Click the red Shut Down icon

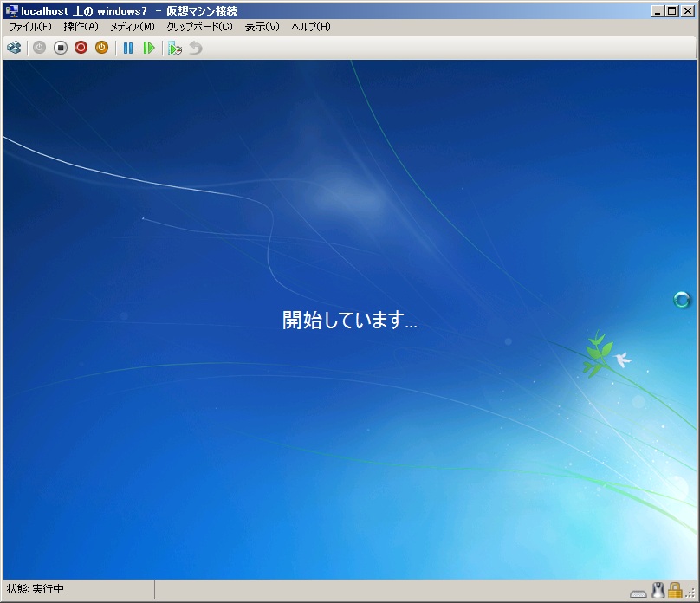81,48
